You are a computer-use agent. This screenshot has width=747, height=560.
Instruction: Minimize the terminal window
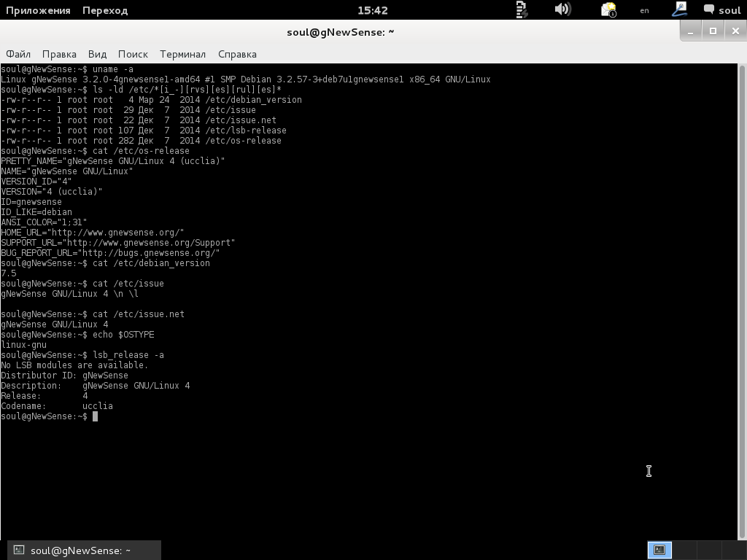pos(690,31)
